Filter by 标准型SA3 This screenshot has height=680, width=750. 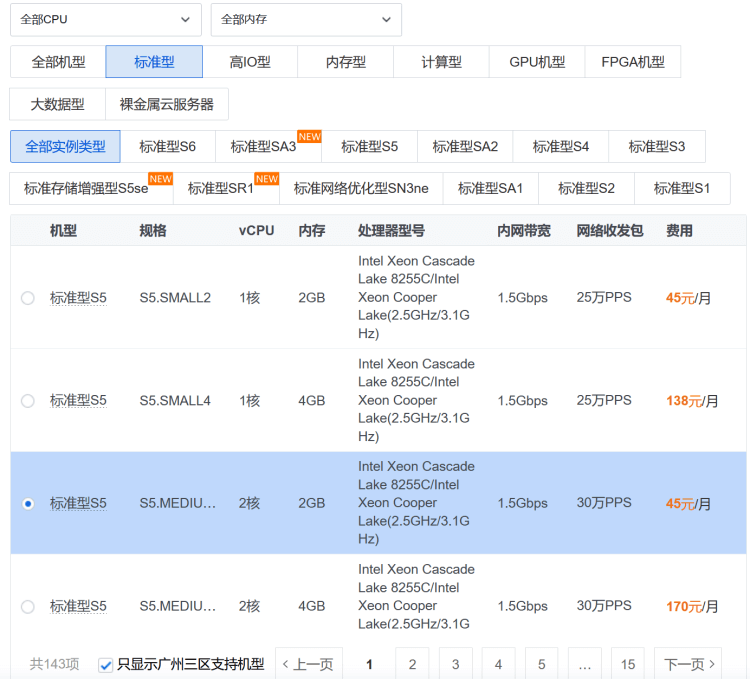tap(268, 146)
